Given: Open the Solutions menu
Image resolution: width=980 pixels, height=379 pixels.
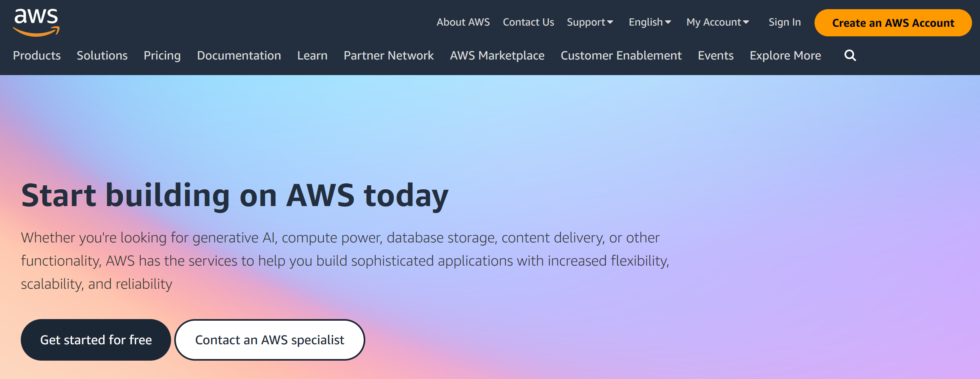Looking at the screenshot, I should click(x=102, y=56).
